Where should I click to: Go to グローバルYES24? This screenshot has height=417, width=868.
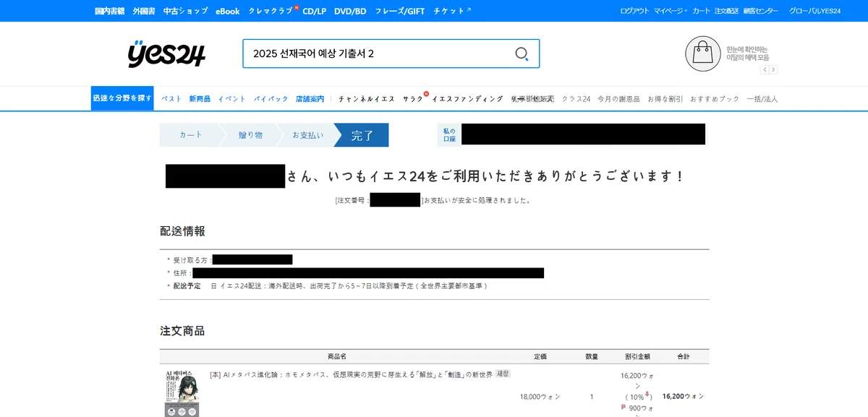point(814,11)
